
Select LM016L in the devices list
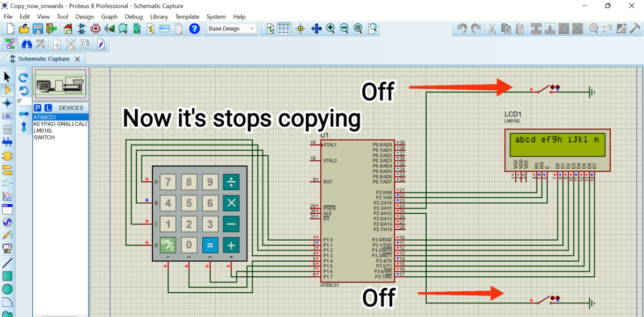click(60, 131)
